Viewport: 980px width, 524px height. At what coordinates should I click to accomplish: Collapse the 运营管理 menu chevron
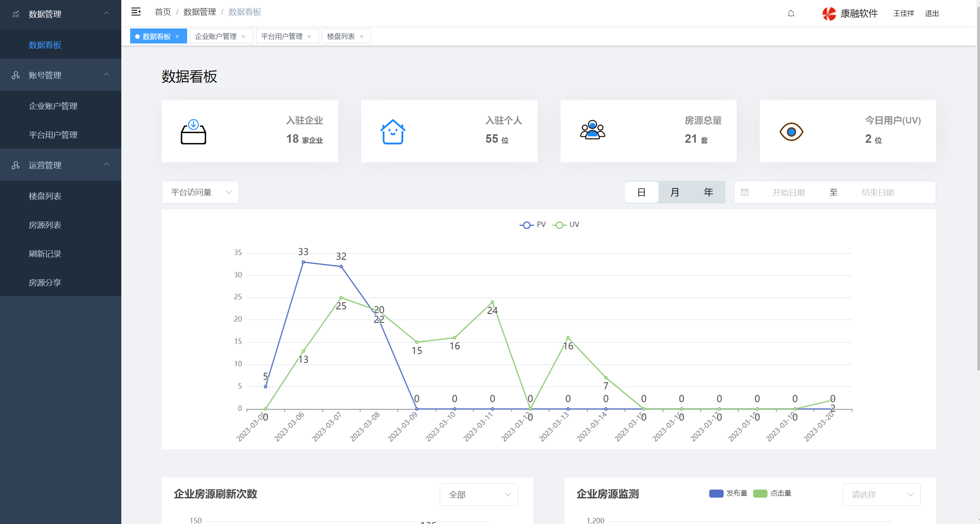click(x=107, y=165)
